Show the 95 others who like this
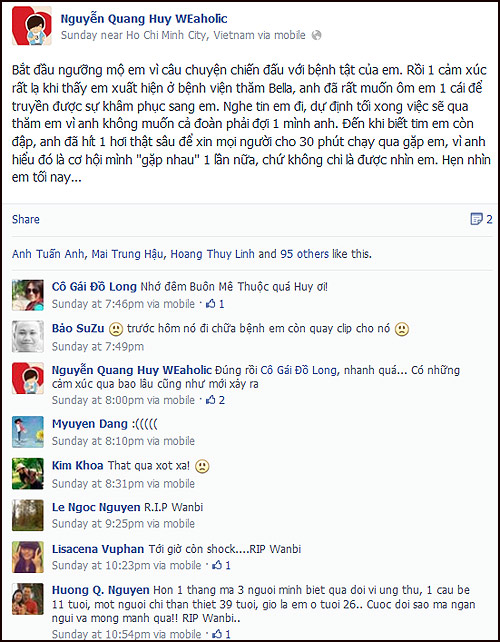This screenshot has width=500, height=642. [x=305, y=254]
